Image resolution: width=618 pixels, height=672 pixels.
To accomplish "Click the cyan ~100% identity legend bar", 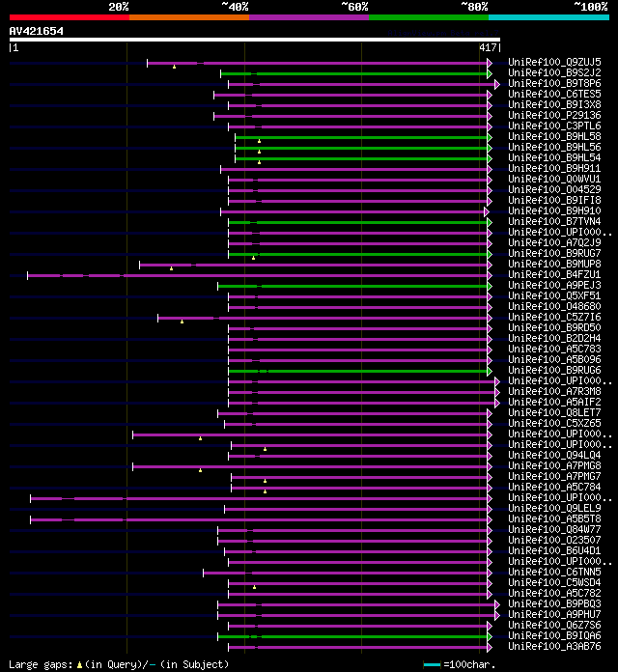I will click(549, 17).
